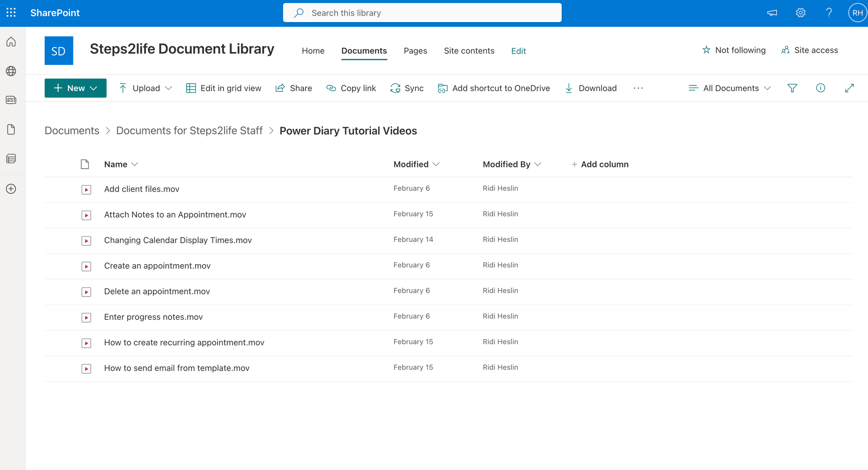Click the Sync button
Screen dimensions: 868x470
407,88
